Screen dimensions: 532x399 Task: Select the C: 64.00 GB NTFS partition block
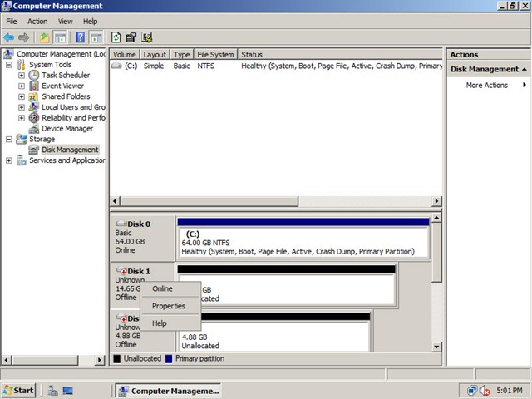tap(303, 239)
